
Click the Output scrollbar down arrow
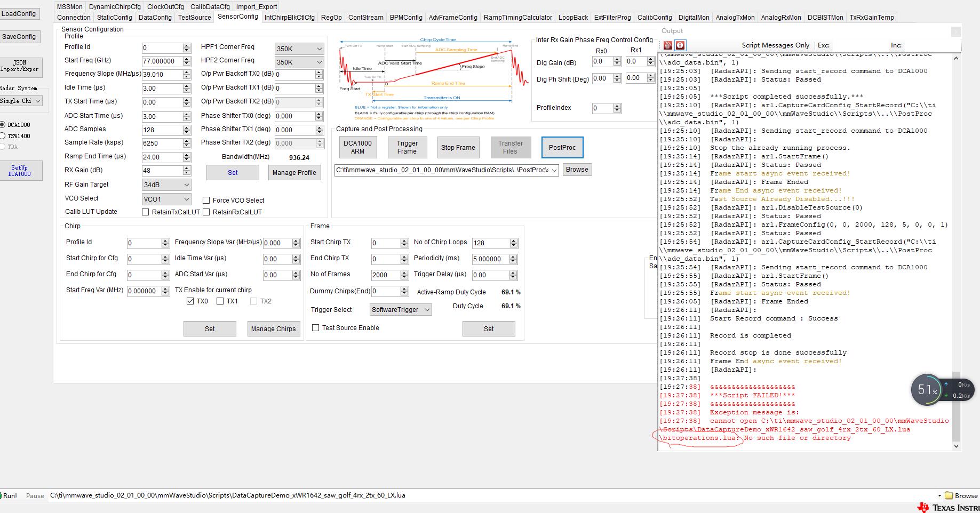(x=956, y=446)
